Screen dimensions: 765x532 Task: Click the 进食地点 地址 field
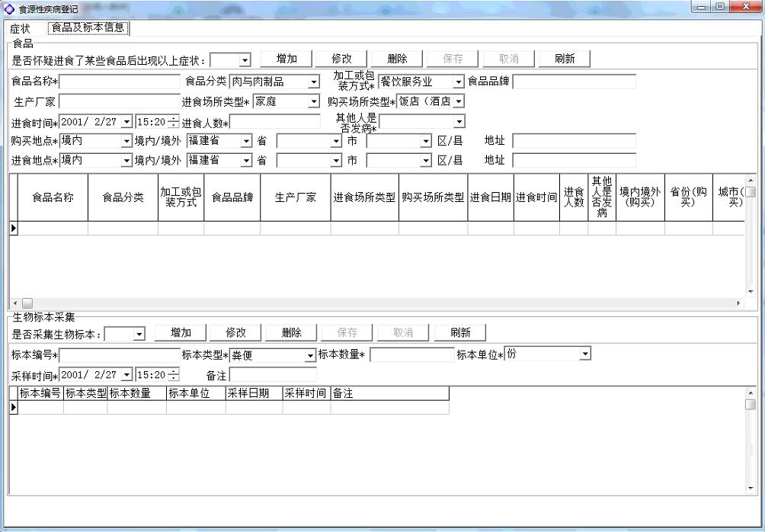pos(574,161)
